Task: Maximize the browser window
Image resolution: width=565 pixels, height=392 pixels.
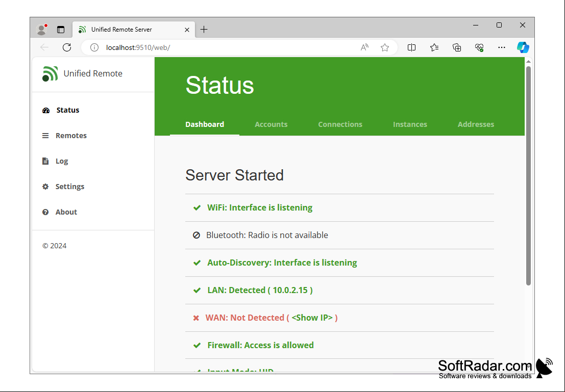Action: pyautogui.click(x=499, y=25)
